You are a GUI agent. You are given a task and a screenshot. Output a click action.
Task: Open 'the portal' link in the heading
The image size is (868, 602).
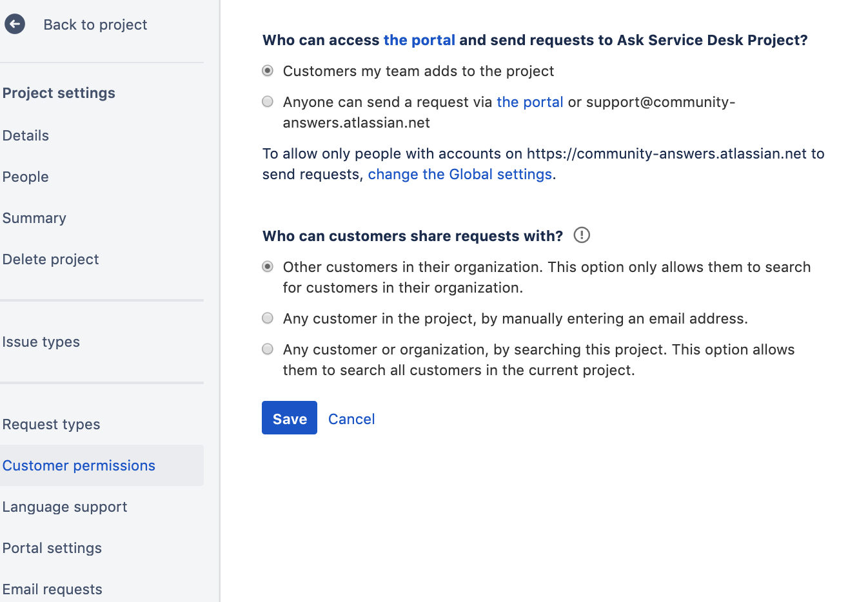pos(419,39)
